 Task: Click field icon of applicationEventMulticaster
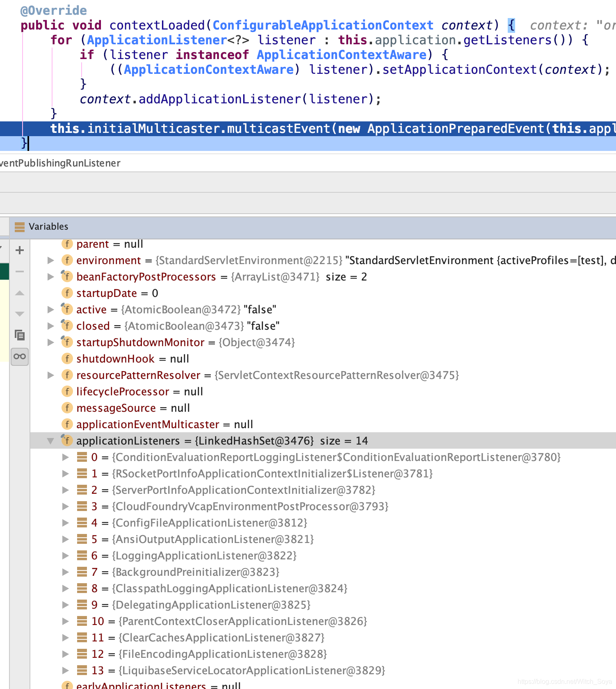pyautogui.click(x=67, y=424)
